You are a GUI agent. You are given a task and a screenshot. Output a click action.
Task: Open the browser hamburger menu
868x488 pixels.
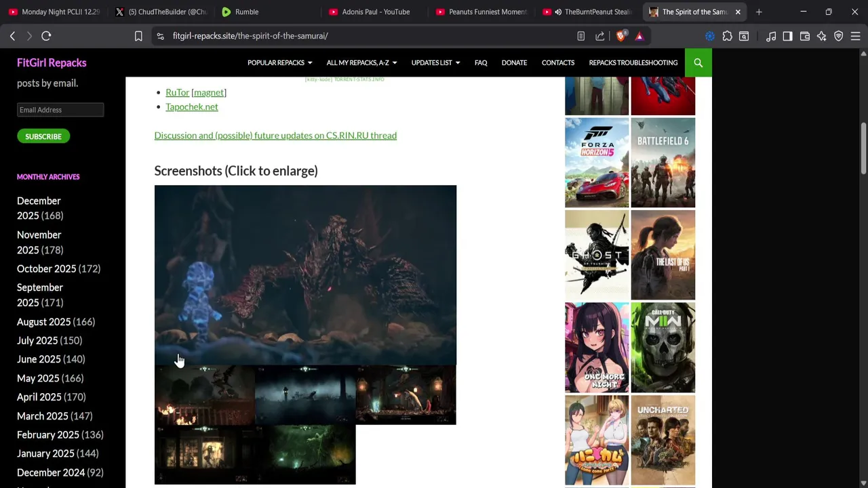point(856,36)
